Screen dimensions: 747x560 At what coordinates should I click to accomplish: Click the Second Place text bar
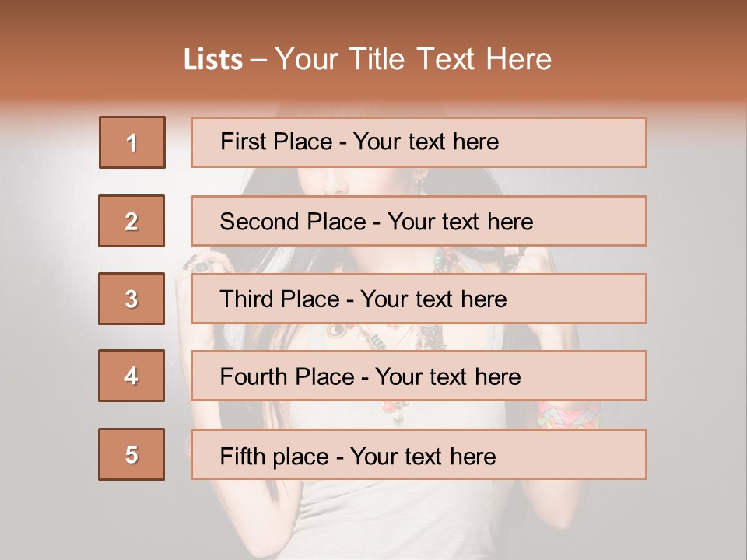[x=419, y=221]
